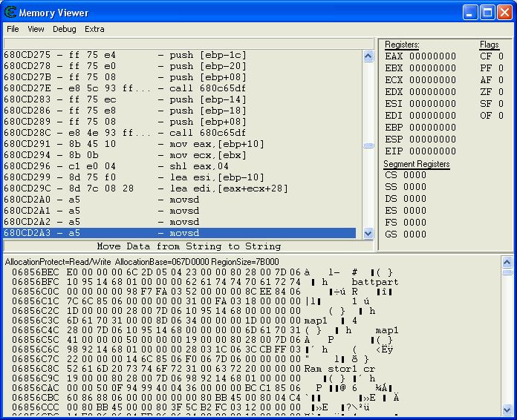Select the call 680c65df line at 680CD27E

pyautogui.click(x=182, y=88)
